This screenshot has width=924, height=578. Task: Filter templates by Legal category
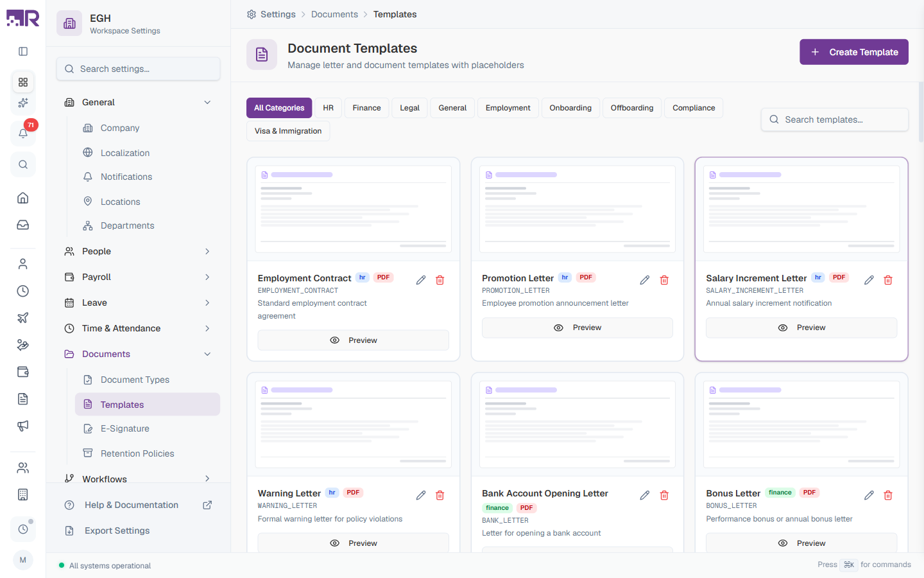(x=410, y=108)
